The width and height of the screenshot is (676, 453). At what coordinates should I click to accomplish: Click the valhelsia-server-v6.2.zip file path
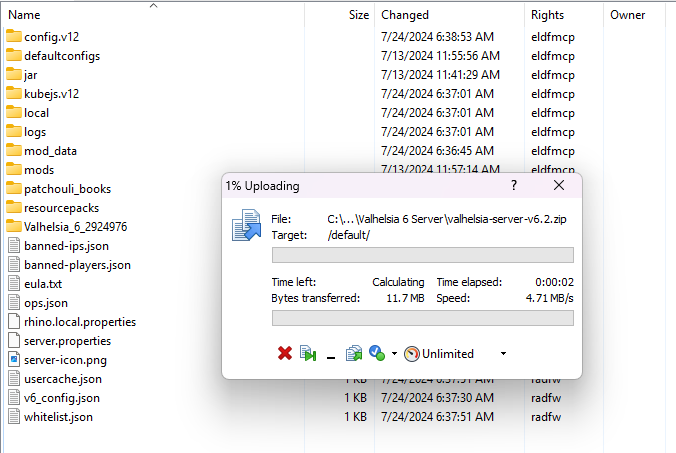447,219
